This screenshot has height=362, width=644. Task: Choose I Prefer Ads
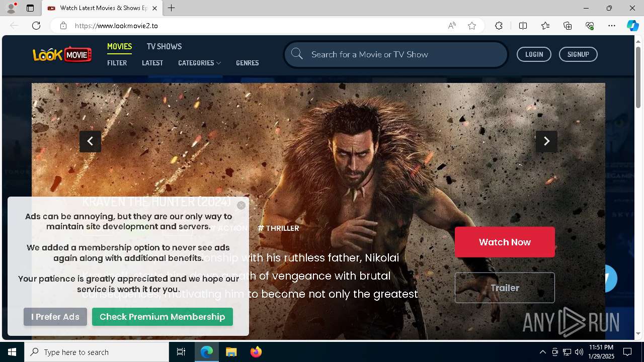click(x=55, y=317)
